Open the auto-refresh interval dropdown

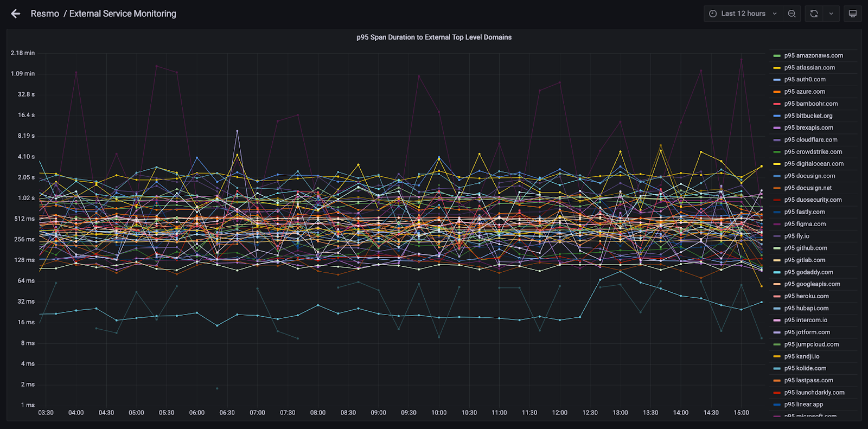point(831,14)
